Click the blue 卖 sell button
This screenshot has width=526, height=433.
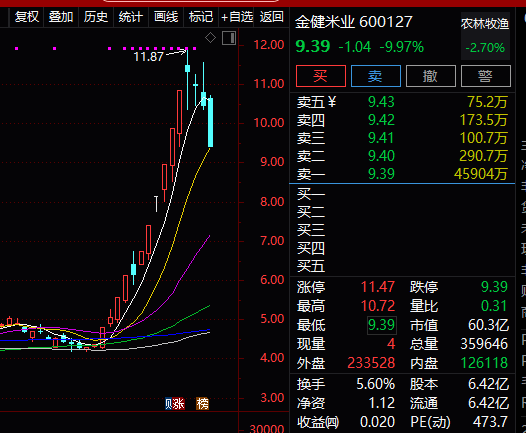point(376,76)
